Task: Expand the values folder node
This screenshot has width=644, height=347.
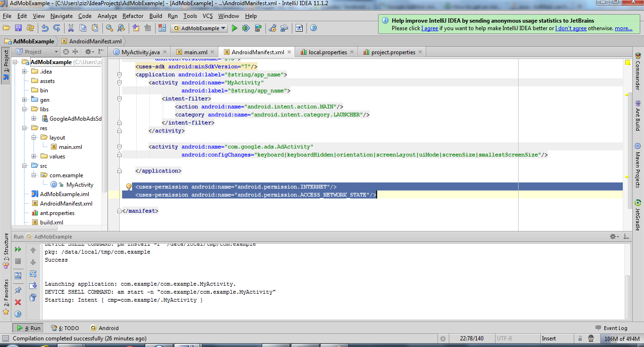Action: [x=34, y=157]
